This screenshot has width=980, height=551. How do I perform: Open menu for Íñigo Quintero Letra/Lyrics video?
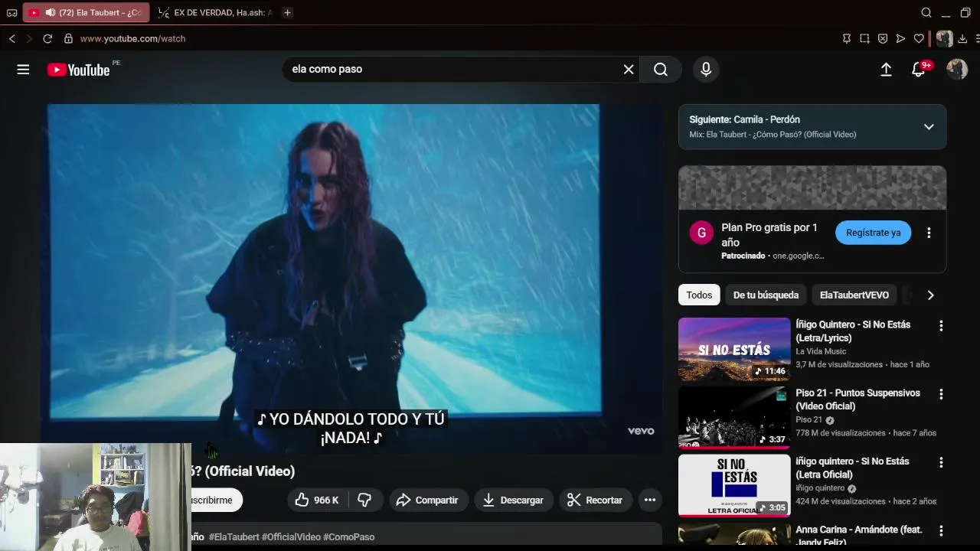click(x=941, y=326)
